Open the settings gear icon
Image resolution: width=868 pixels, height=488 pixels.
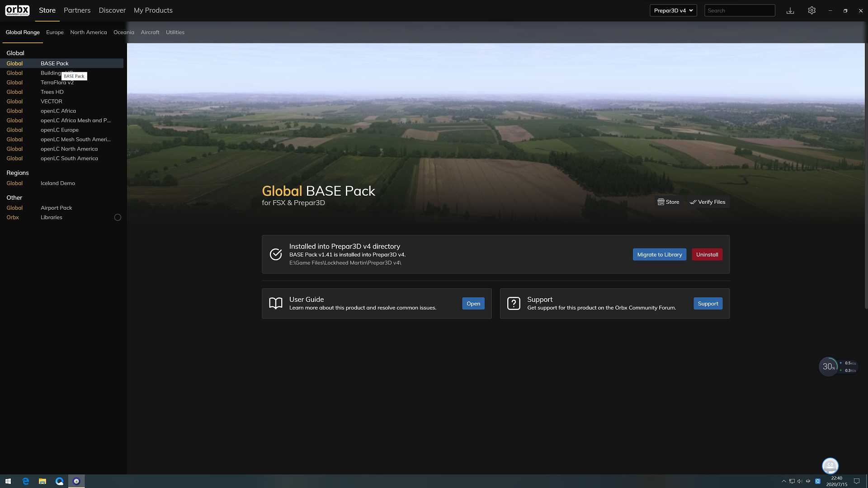pos(812,10)
